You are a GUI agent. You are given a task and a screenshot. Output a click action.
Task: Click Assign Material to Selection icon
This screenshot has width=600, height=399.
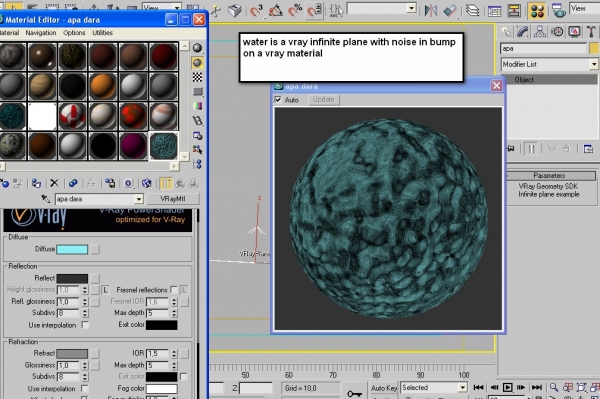pyautogui.click(x=36, y=184)
